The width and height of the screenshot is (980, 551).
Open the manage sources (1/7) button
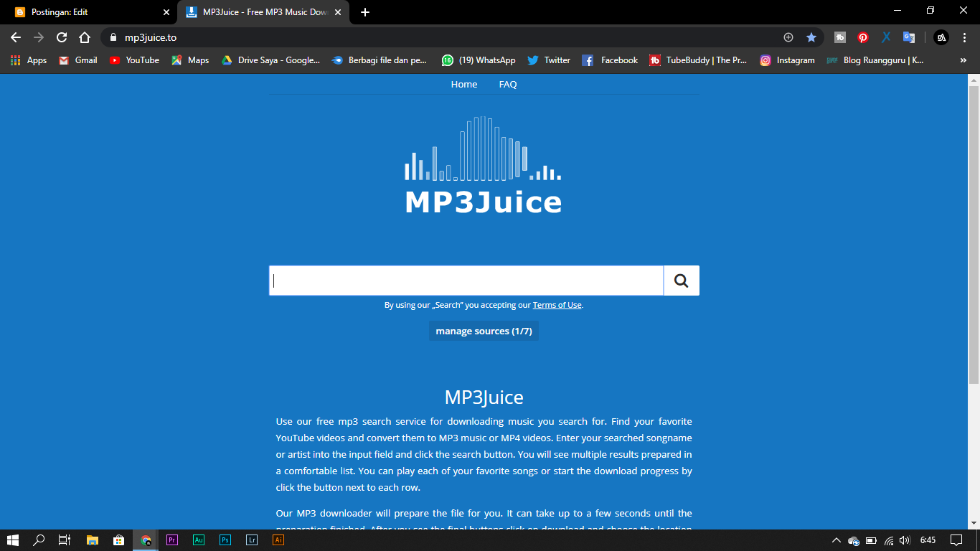coord(484,331)
